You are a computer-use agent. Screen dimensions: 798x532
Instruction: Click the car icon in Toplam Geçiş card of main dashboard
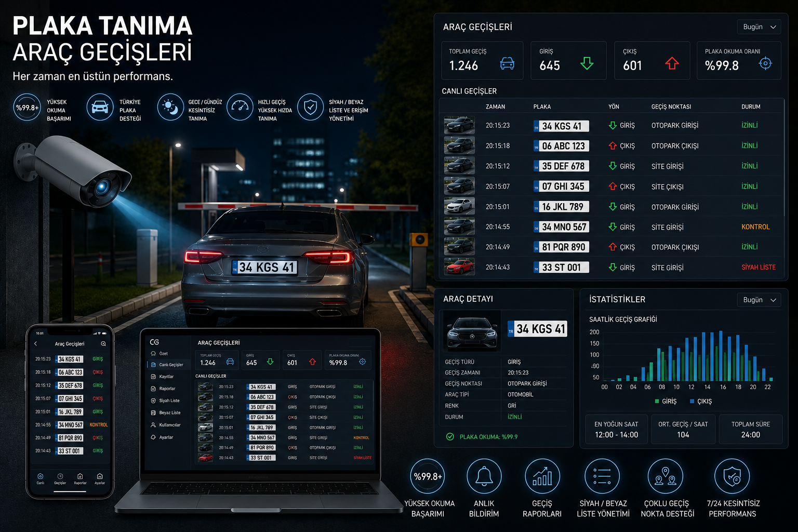507,63
